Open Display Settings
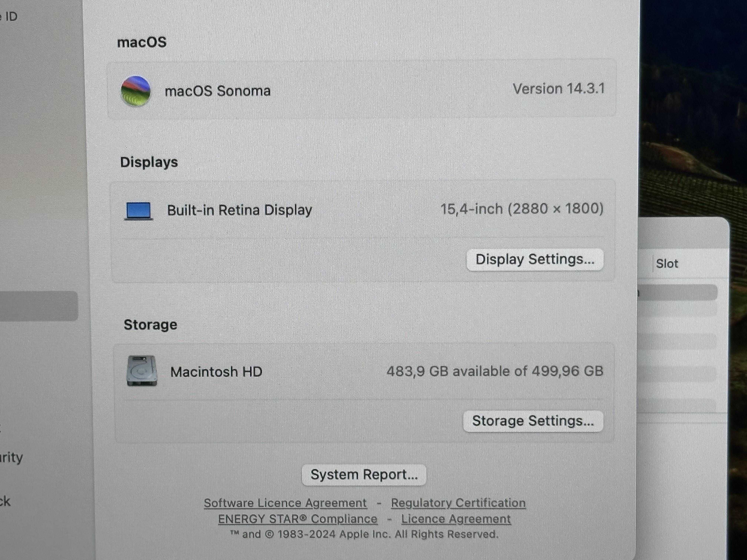The image size is (747, 560). pos(535,260)
